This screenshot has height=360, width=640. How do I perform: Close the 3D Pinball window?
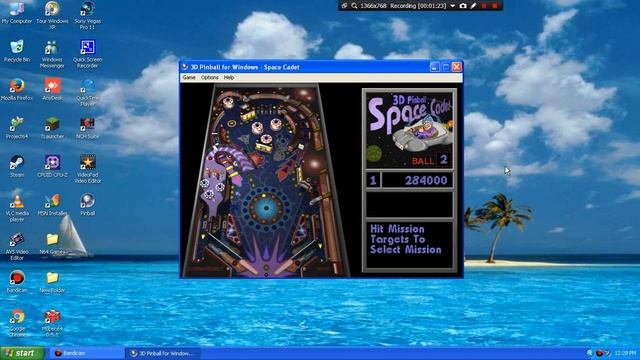pyautogui.click(x=457, y=67)
